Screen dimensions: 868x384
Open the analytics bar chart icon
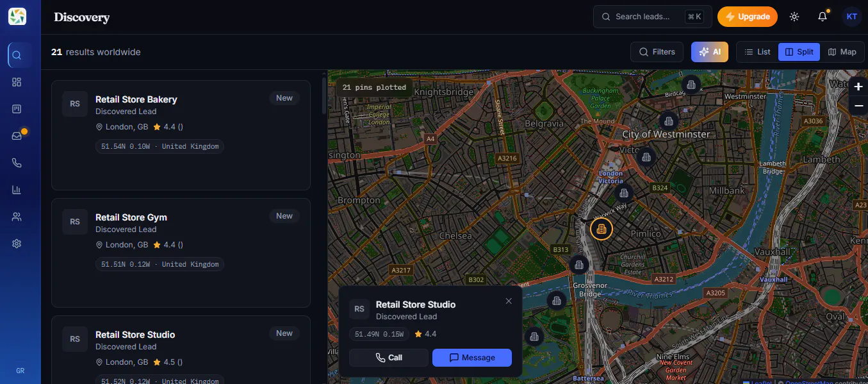[17, 190]
